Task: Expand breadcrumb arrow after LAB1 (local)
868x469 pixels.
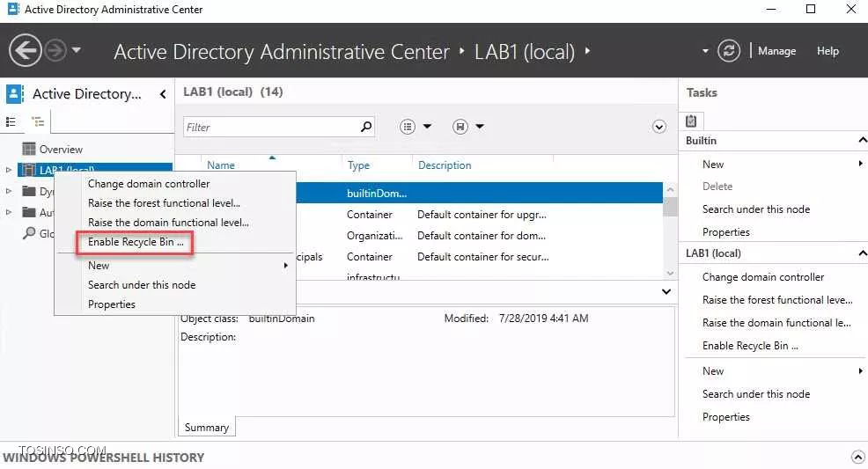Action: 587,51
